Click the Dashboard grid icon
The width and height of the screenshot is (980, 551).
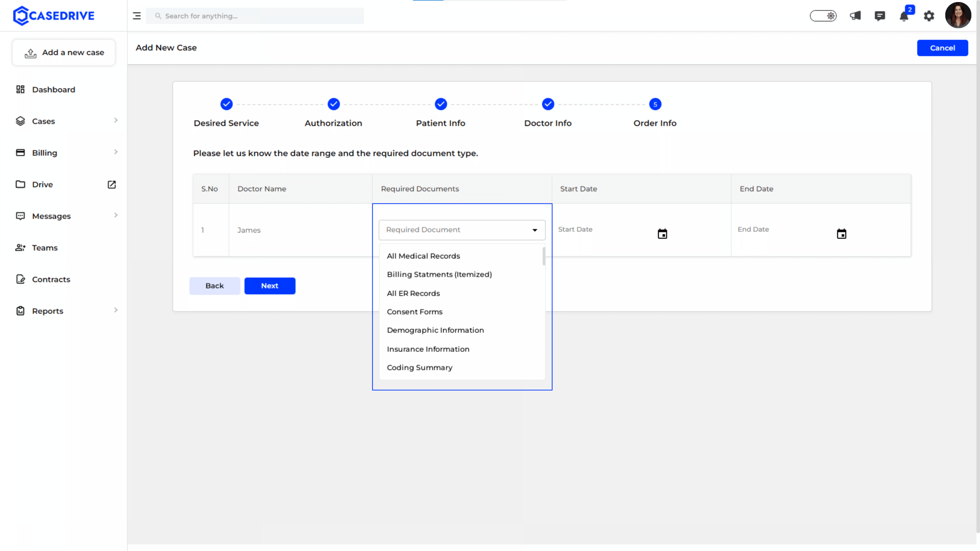[x=20, y=89]
